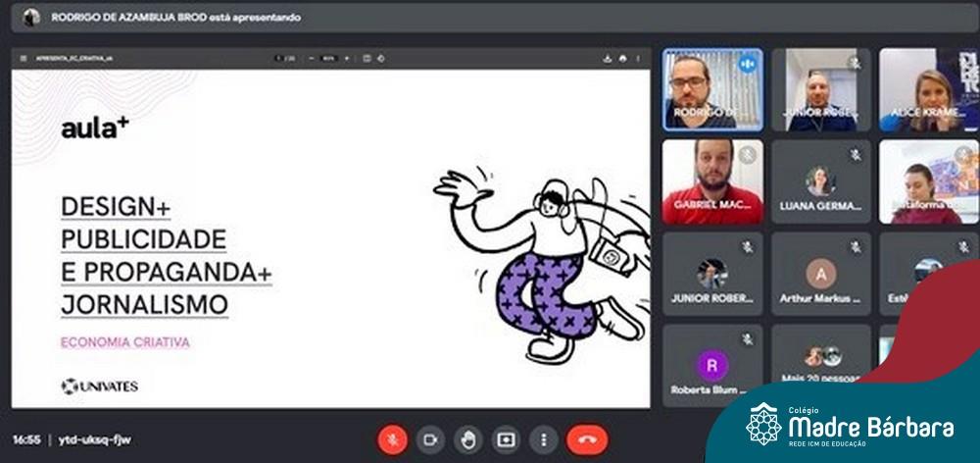
Task: Select the ALICE KRAME participant tile
Action: (x=929, y=89)
